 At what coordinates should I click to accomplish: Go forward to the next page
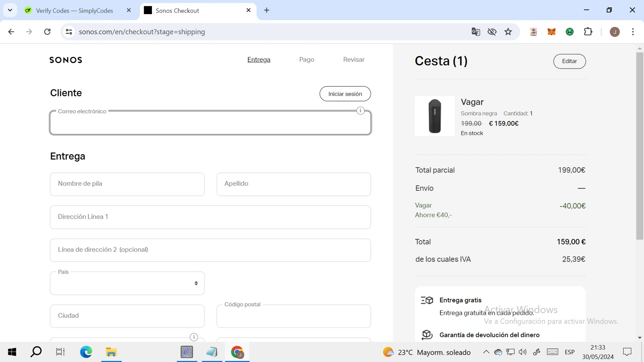(x=29, y=32)
